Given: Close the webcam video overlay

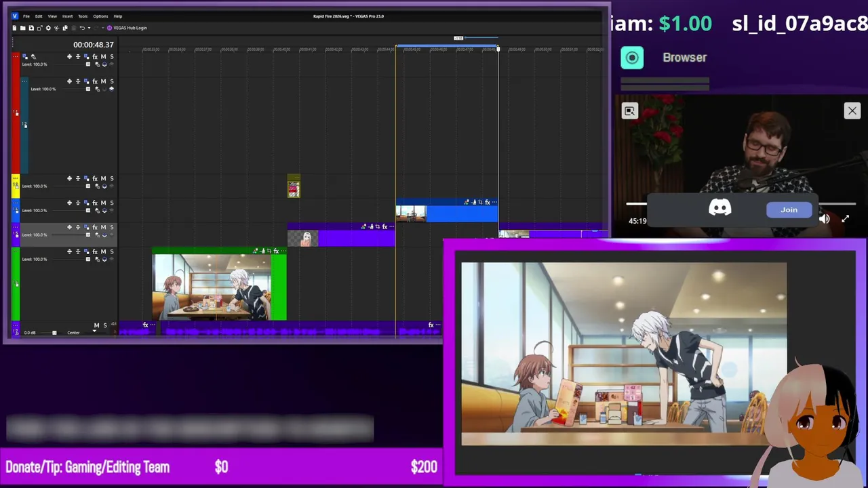Looking at the screenshot, I should [852, 110].
